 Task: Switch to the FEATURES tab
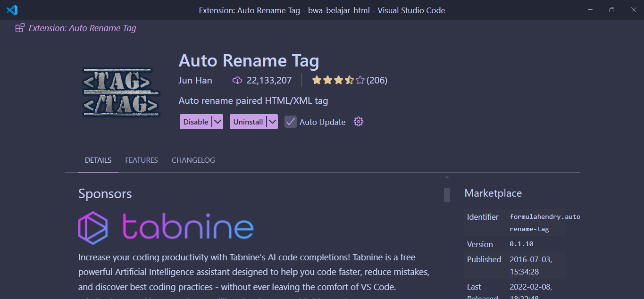(142, 160)
